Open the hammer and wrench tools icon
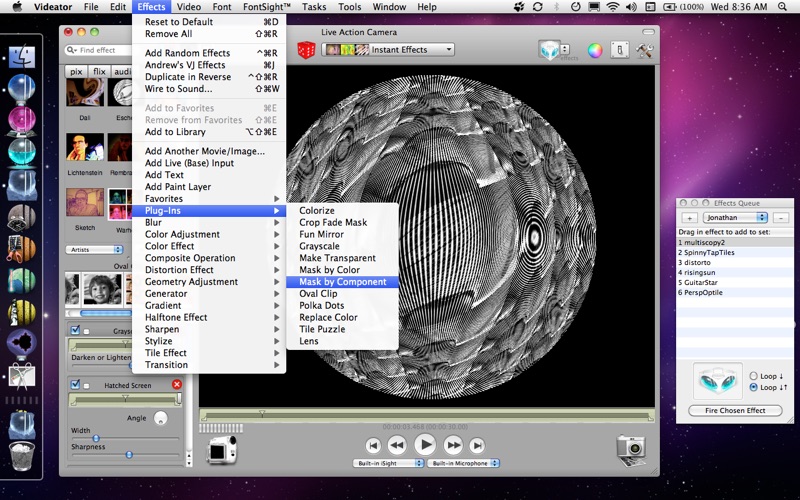 coord(644,50)
